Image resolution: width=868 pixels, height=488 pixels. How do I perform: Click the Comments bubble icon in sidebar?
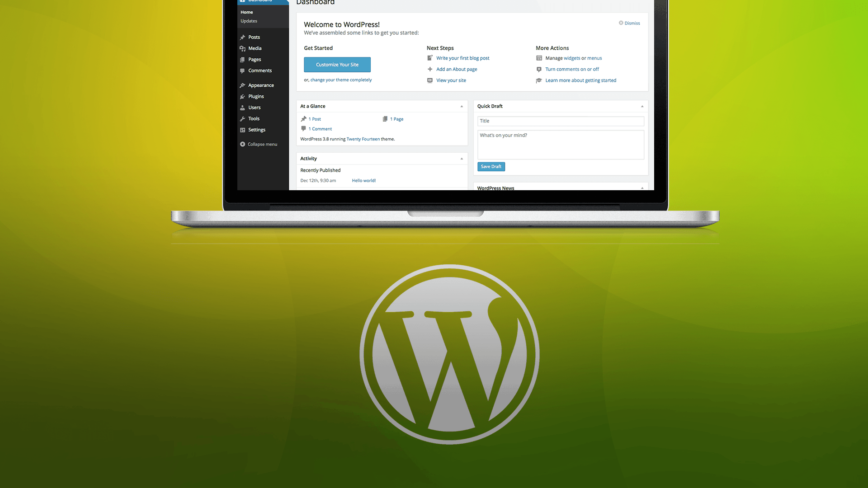[243, 71]
